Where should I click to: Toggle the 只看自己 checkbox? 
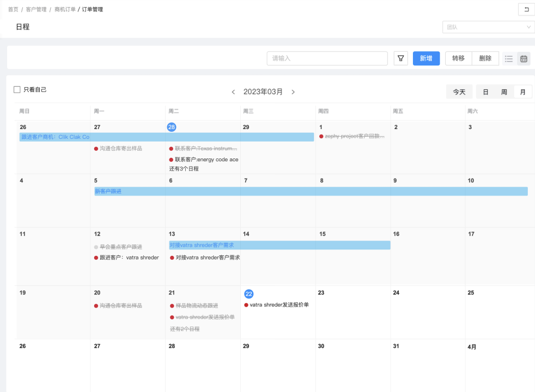coord(17,90)
